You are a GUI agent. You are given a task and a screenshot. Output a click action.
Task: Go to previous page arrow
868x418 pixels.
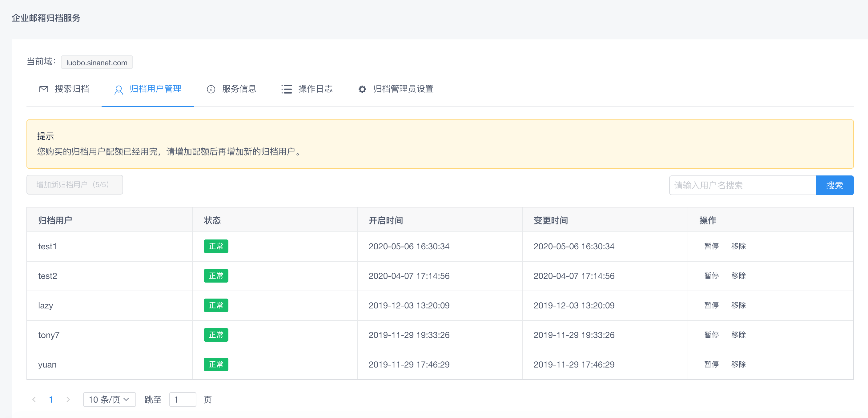(34, 400)
